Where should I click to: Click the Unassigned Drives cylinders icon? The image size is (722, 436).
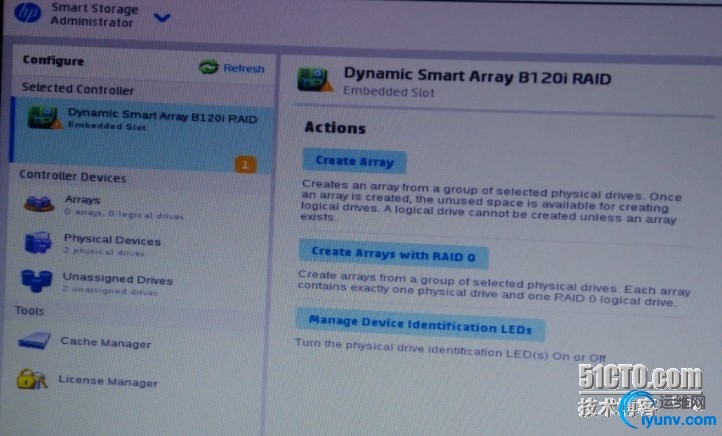pyautogui.click(x=36, y=280)
